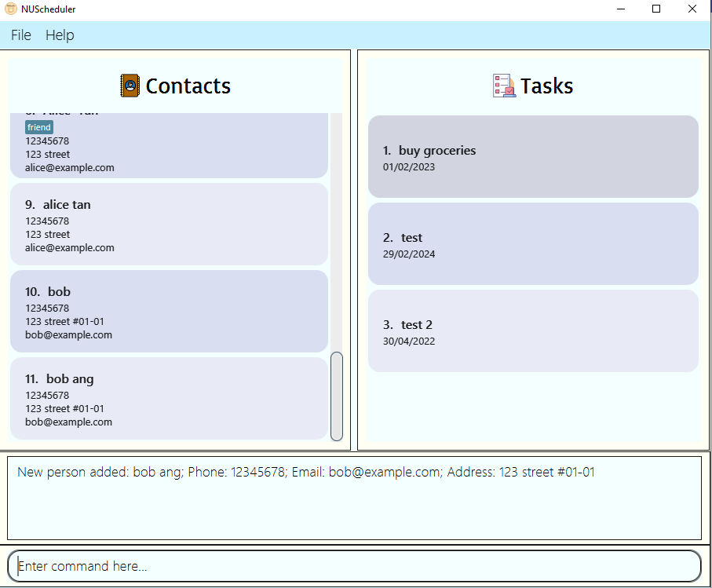Select task 3. test 2
This screenshot has width=712, height=588.
pos(533,331)
